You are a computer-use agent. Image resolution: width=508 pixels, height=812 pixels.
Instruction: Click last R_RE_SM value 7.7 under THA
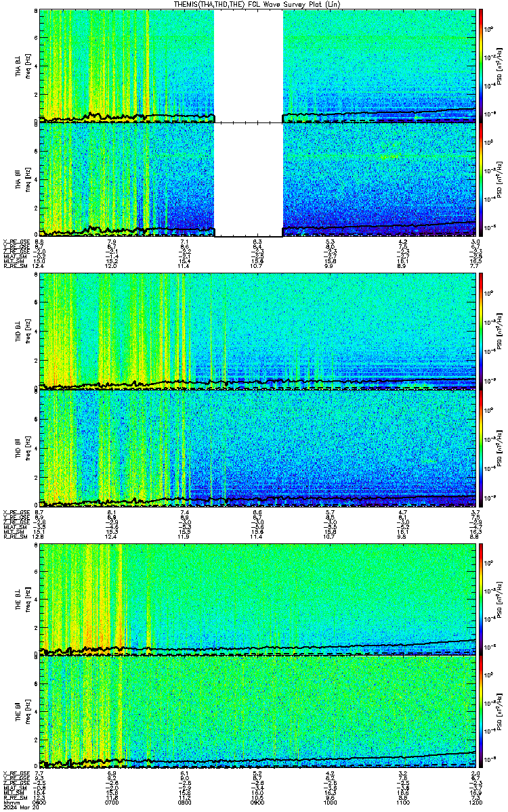[475, 267]
